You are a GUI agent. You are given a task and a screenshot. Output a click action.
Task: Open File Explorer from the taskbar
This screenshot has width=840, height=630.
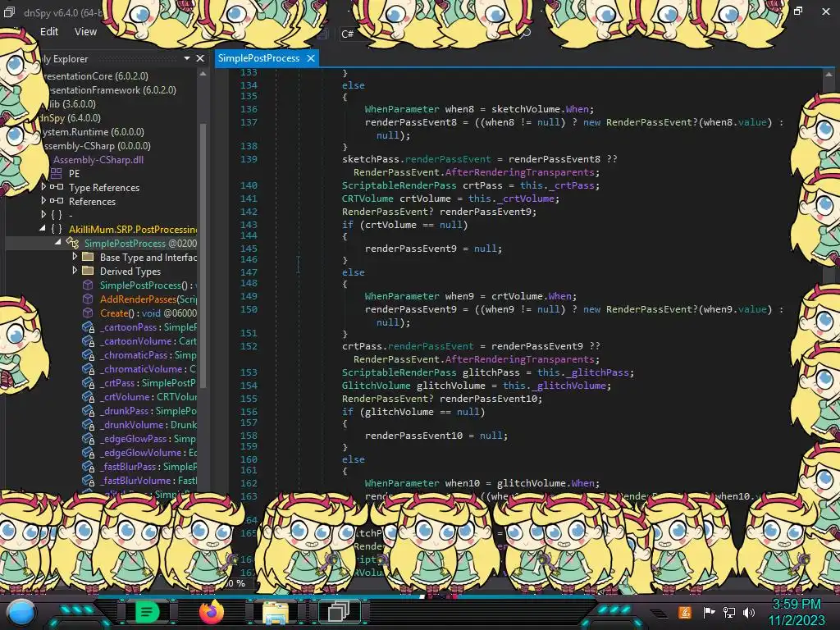click(276, 612)
